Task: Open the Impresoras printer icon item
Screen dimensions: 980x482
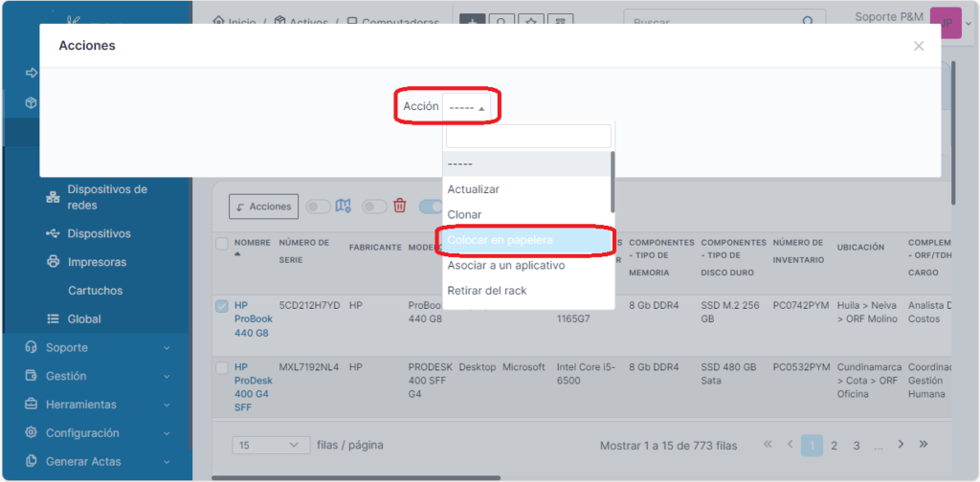Action: pyautogui.click(x=53, y=262)
